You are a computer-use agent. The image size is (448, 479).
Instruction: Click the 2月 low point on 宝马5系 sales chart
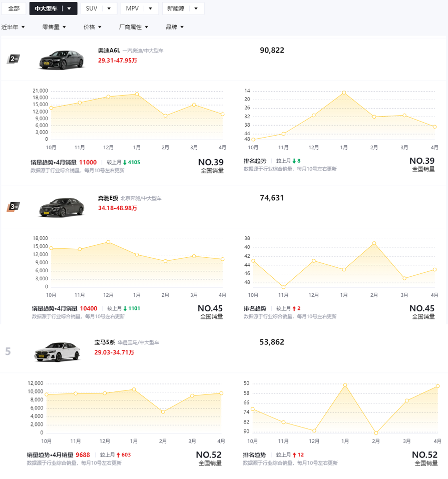[163, 412]
